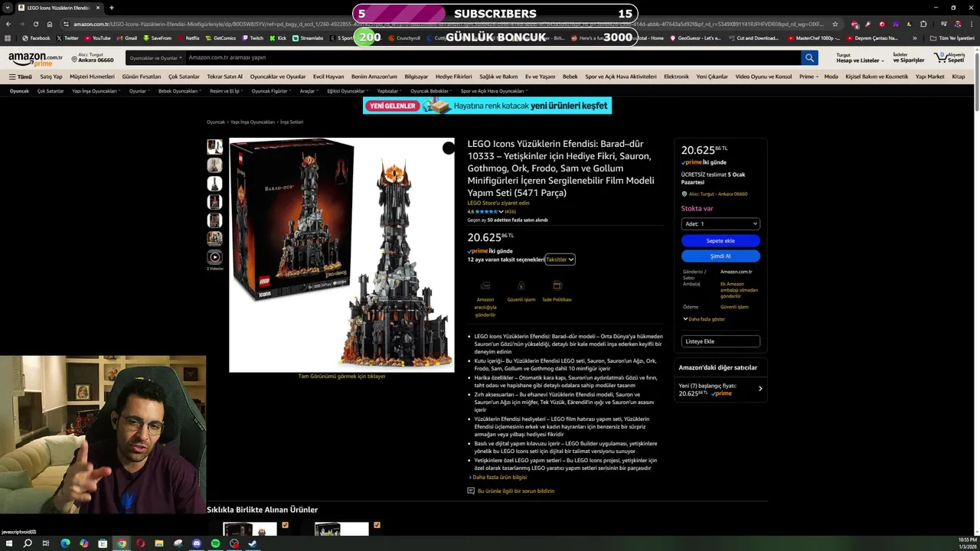The width and height of the screenshot is (980, 551).
Task: Open Microsoft Edge from taskbar
Action: [x=65, y=543]
